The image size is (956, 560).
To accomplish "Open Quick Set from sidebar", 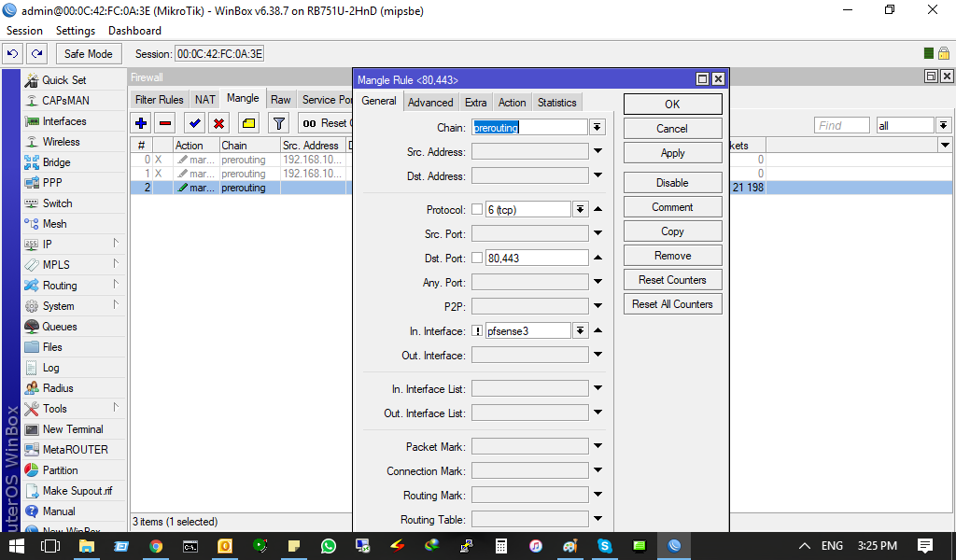I will 73,80.
